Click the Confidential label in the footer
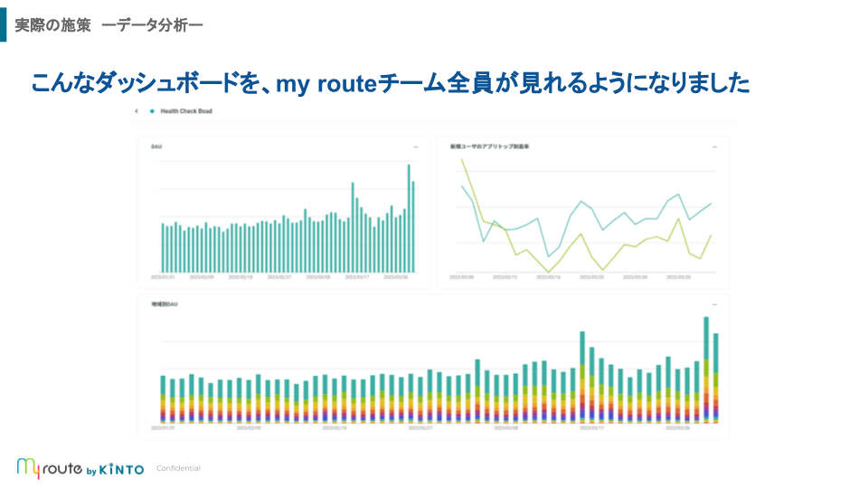Screen dimensions: 868x488 178,468
